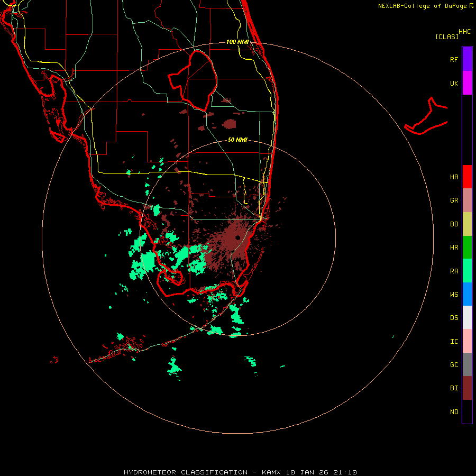Click the UK legend label
The width and height of the screenshot is (476, 476).
(x=454, y=83)
